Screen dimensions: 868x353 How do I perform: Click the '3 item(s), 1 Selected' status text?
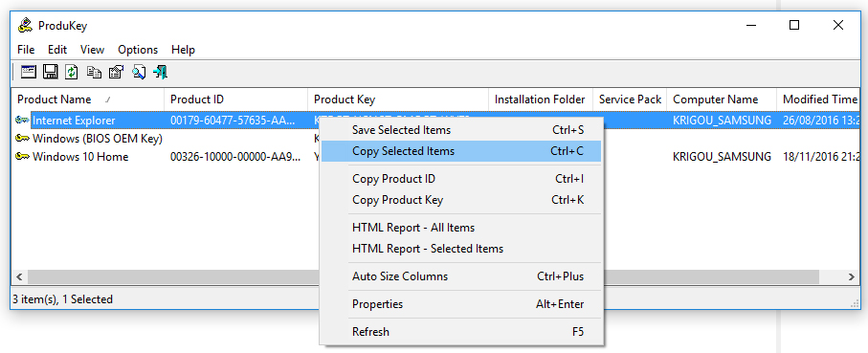click(62, 299)
